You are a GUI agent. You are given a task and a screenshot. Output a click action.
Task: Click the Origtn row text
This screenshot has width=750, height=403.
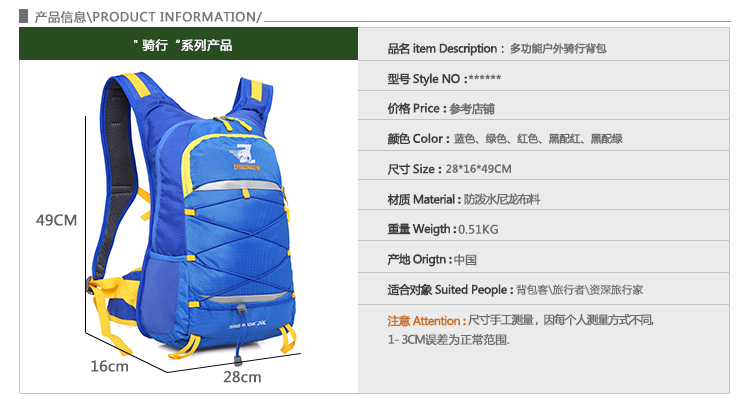[432, 259]
